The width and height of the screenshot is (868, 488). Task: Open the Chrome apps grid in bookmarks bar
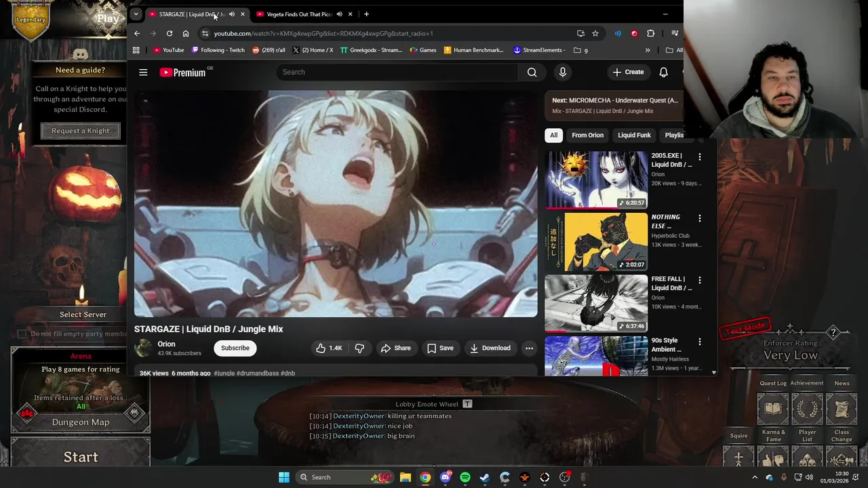136,50
